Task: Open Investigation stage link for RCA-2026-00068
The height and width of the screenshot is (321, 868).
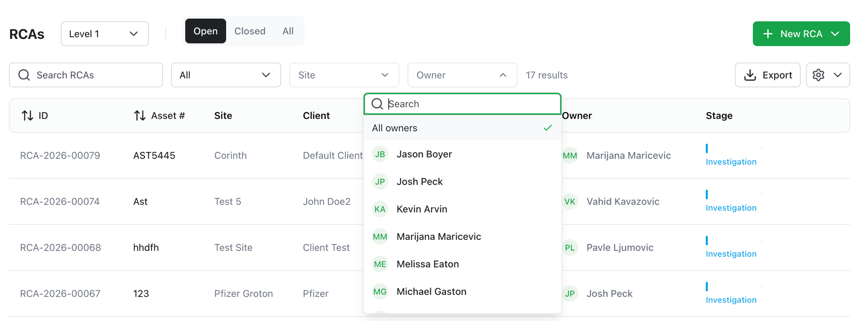Action: pos(731,254)
